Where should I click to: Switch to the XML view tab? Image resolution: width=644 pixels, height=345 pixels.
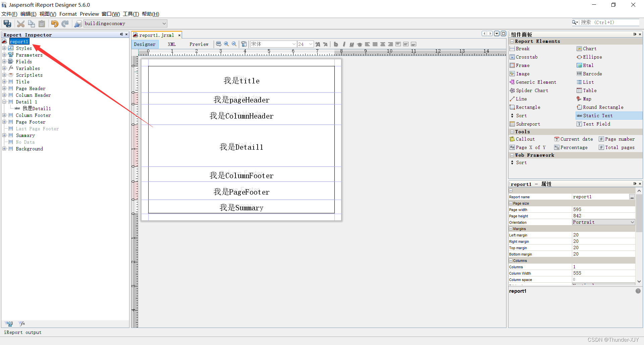point(172,44)
